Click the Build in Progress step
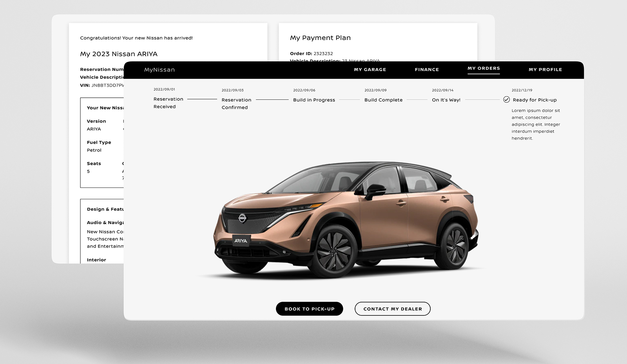Screen dimensions: 627x364 pyautogui.click(x=314, y=100)
